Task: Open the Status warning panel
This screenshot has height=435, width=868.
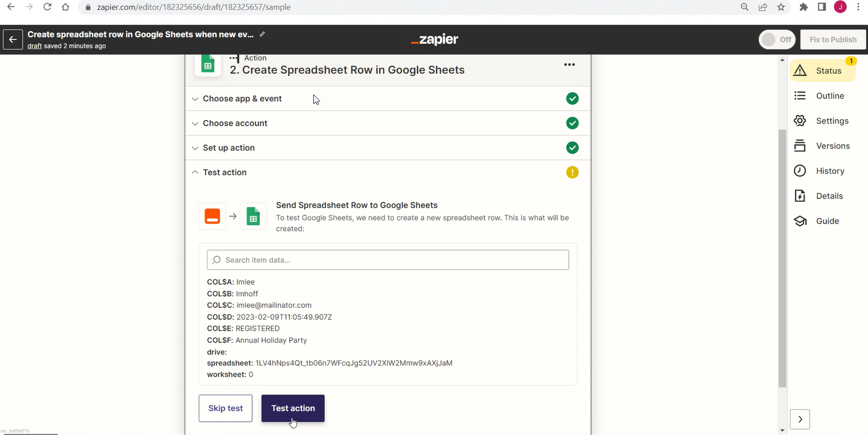Action: (822, 70)
